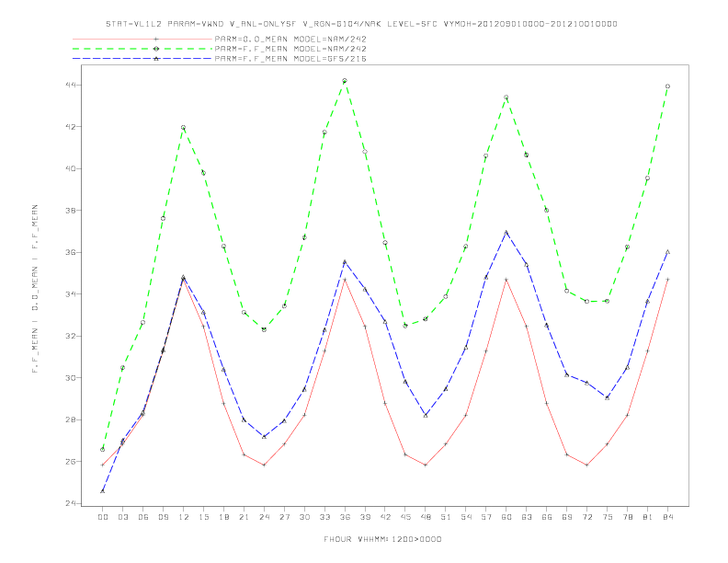Click the x-axis label FHOUR VHHMM:1200>0000
The width and height of the screenshot is (728, 563).
click(x=382, y=539)
